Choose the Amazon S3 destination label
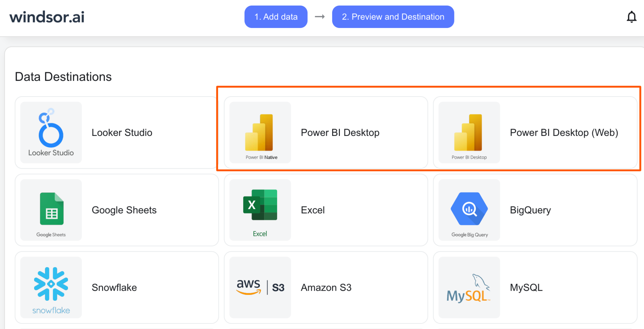The width and height of the screenshot is (644, 329). tap(326, 288)
